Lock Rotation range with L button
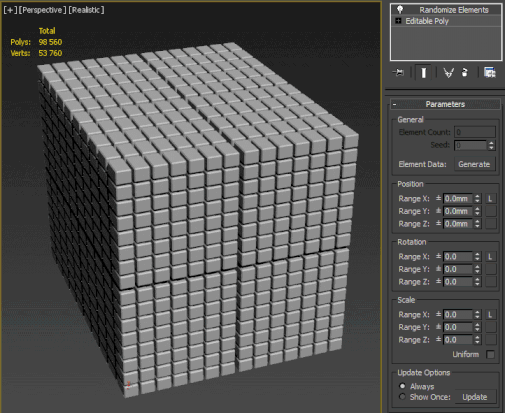505x413 pixels. [x=490, y=257]
